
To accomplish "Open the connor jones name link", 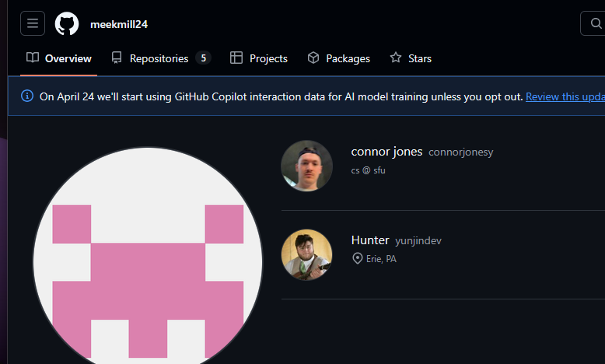I will 386,152.
